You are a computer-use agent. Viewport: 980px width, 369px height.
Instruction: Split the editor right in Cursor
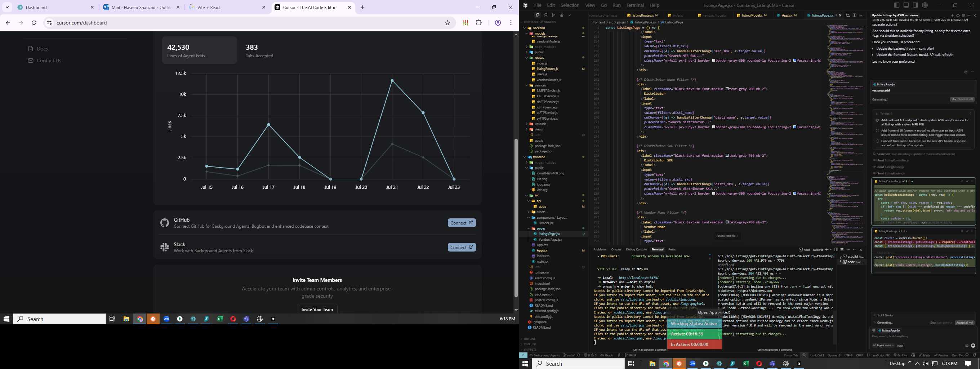tap(855, 15)
